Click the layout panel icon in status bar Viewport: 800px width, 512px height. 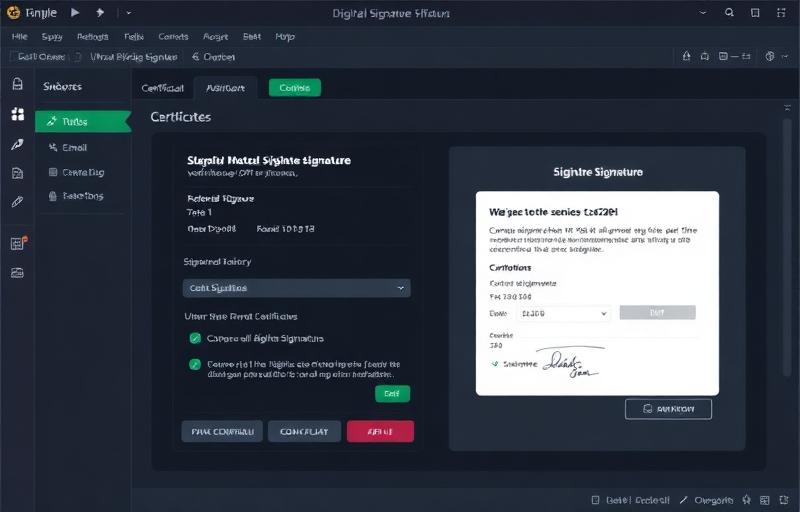[764, 500]
